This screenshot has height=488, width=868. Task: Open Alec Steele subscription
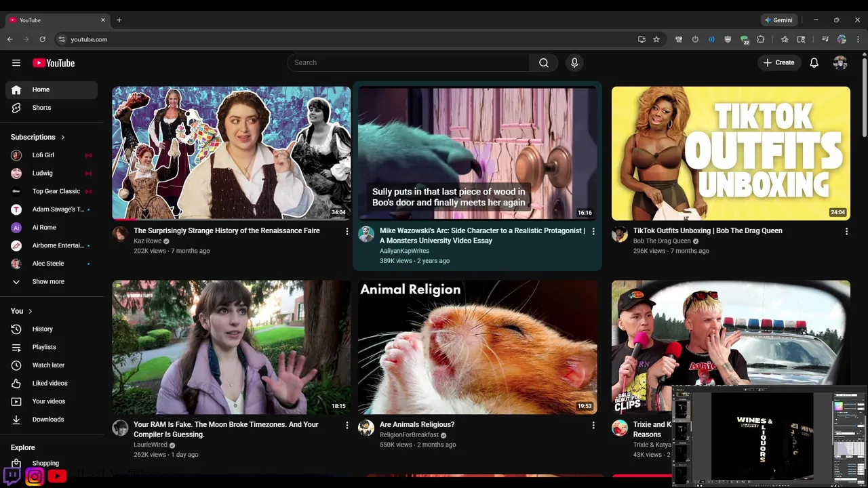point(52,264)
